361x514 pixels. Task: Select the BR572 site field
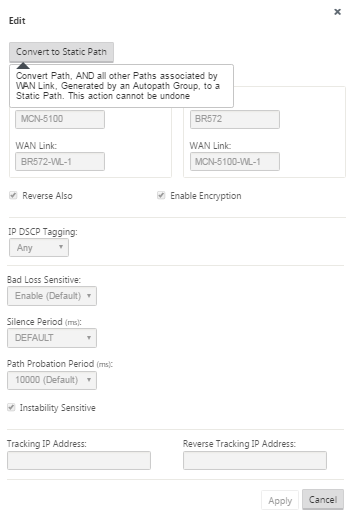click(x=235, y=119)
